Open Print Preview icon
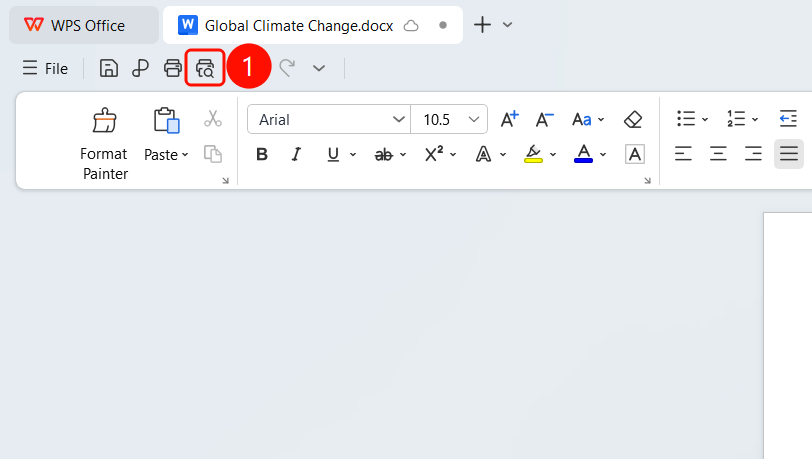The image size is (812, 459). tap(205, 68)
